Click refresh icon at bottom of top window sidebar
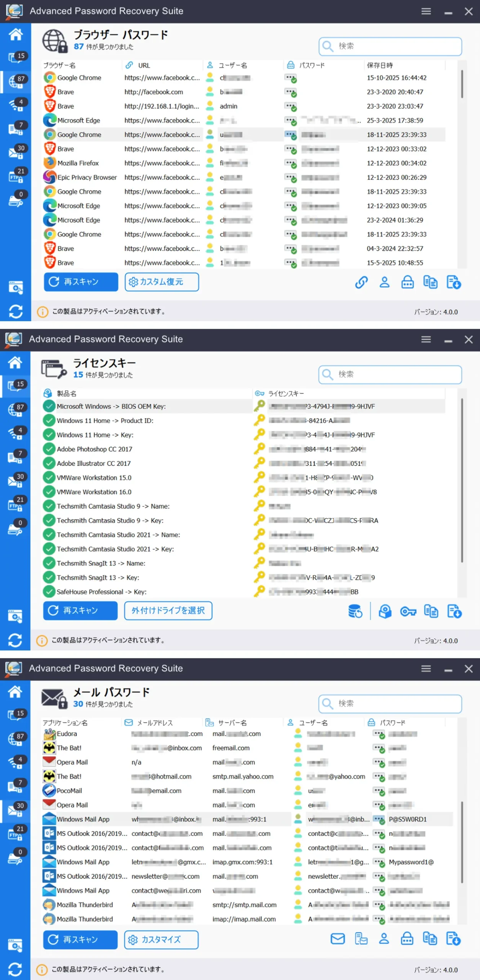This screenshot has height=980, width=480. [x=15, y=311]
